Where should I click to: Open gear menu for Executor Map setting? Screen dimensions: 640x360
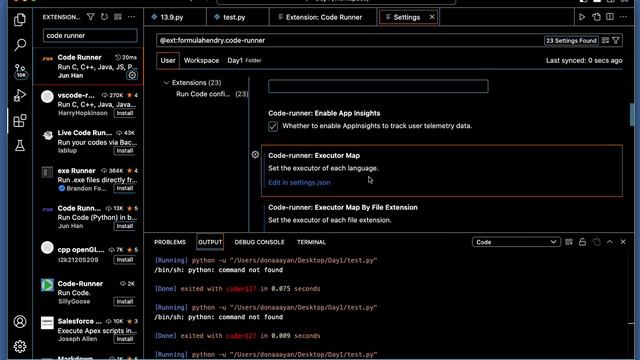coord(255,155)
